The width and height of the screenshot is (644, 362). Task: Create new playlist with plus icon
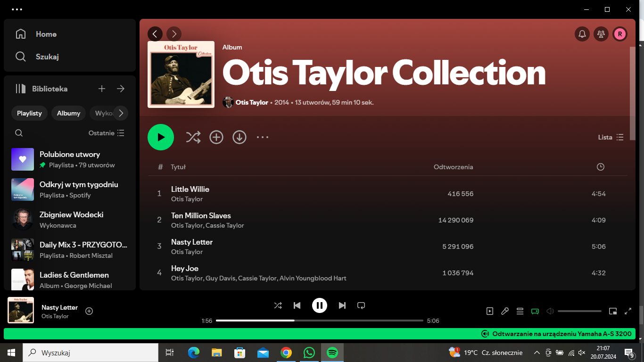102,89
